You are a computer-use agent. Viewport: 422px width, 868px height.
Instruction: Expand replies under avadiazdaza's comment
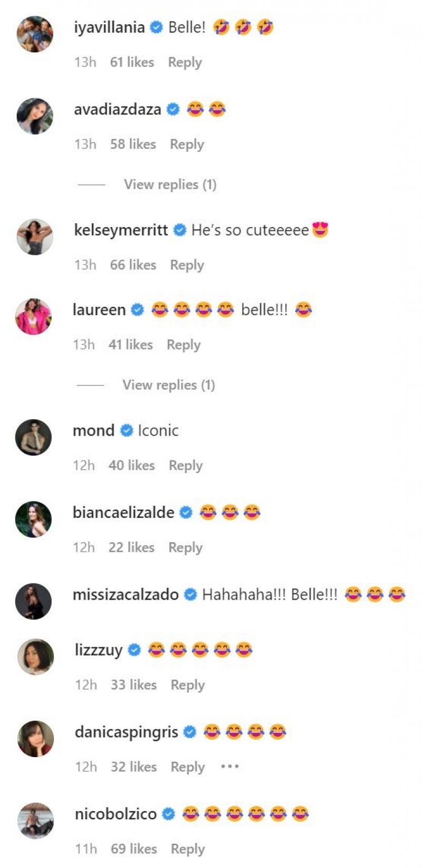[169, 184]
